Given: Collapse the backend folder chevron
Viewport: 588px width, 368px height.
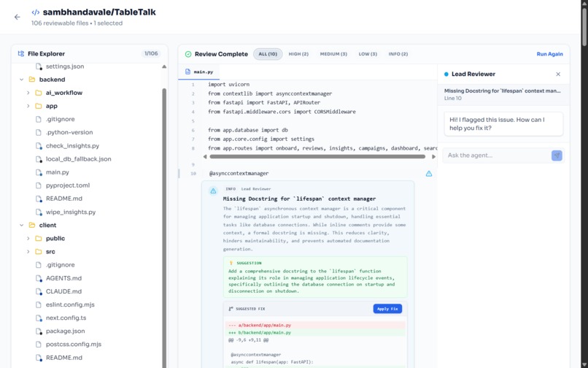Looking at the screenshot, I should click(21, 80).
